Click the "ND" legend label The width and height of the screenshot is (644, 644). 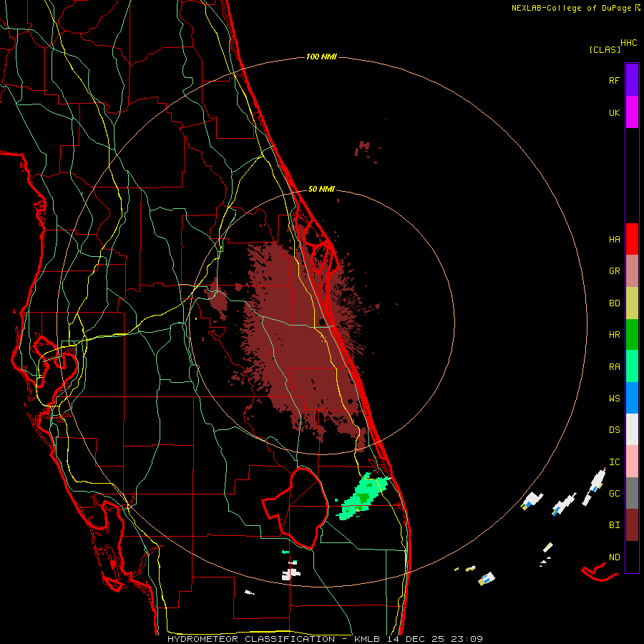(x=614, y=557)
